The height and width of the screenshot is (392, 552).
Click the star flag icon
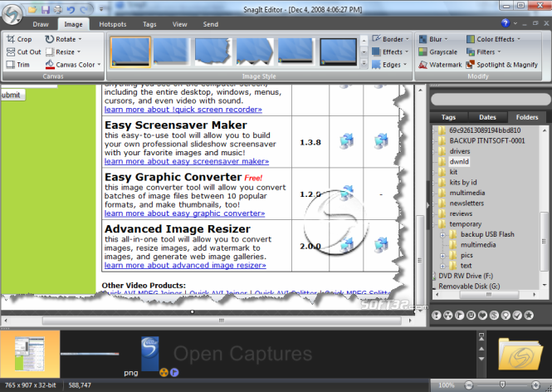529,316
